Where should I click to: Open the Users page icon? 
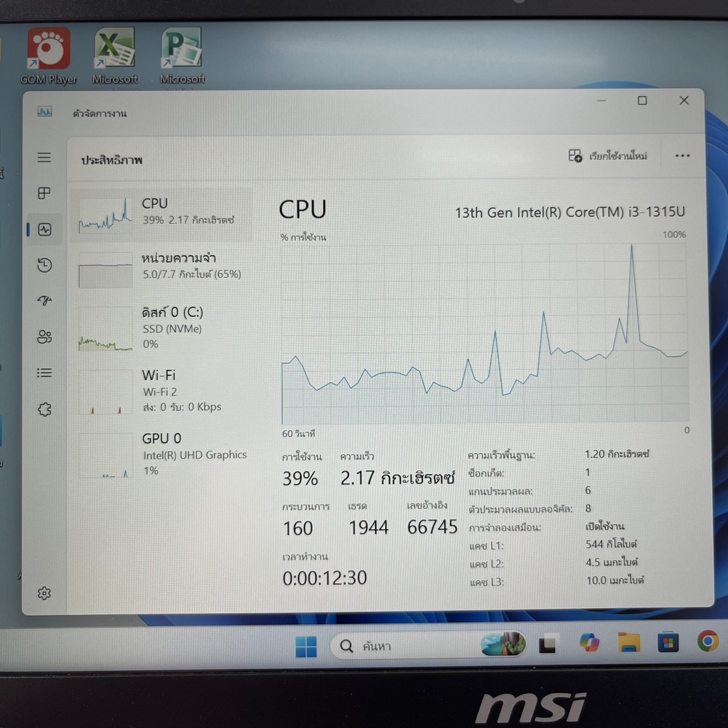click(x=44, y=337)
